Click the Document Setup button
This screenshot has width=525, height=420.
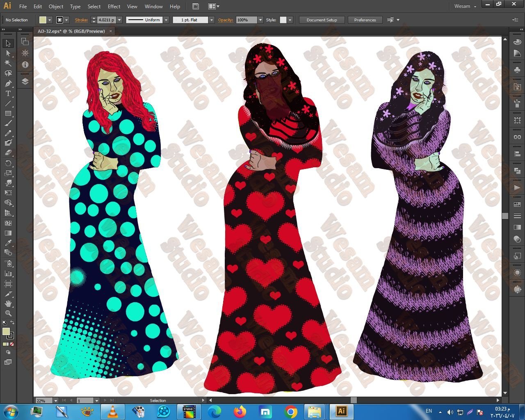(322, 20)
